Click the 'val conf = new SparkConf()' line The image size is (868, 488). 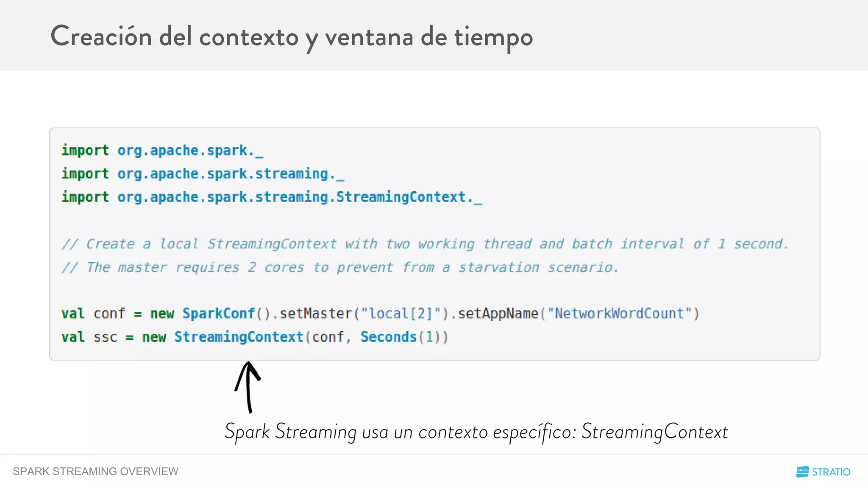coord(380,314)
